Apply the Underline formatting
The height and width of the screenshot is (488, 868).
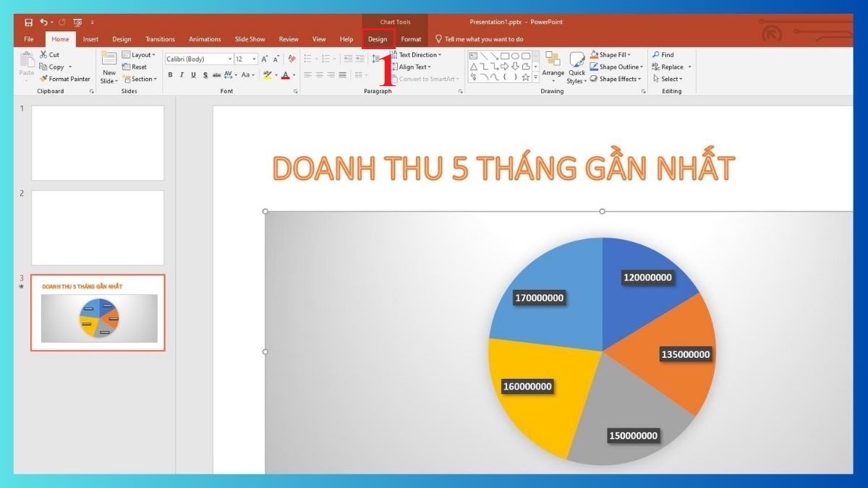tap(192, 74)
